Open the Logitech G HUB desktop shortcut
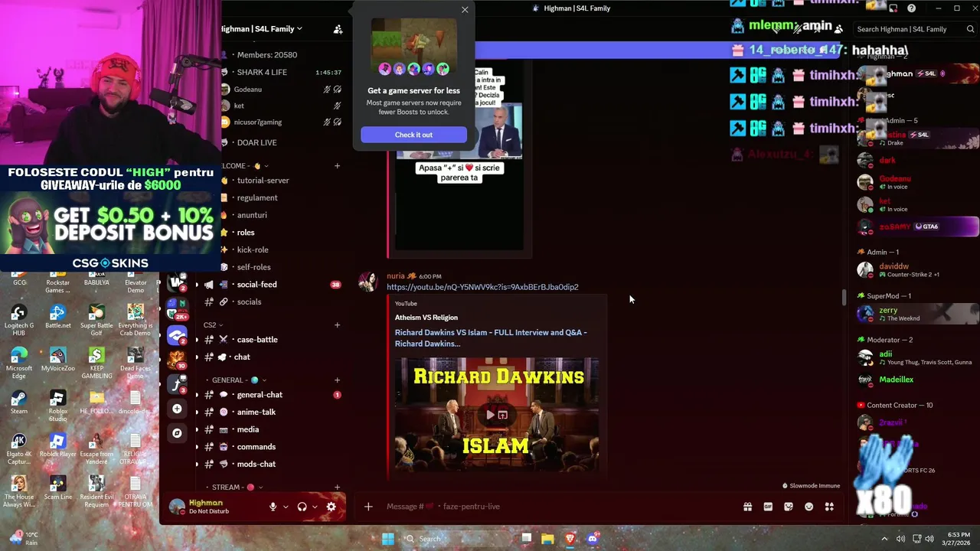Image resolution: width=980 pixels, height=551 pixels. [x=19, y=321]
